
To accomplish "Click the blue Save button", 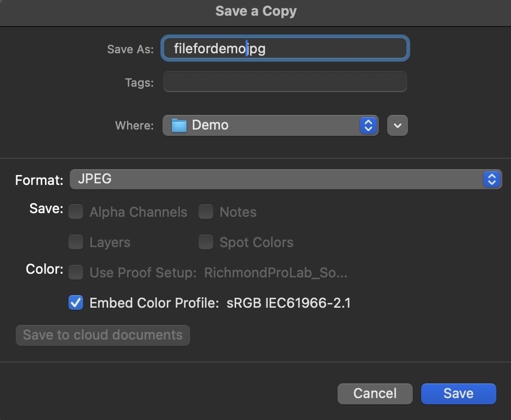I will point(459,393).
